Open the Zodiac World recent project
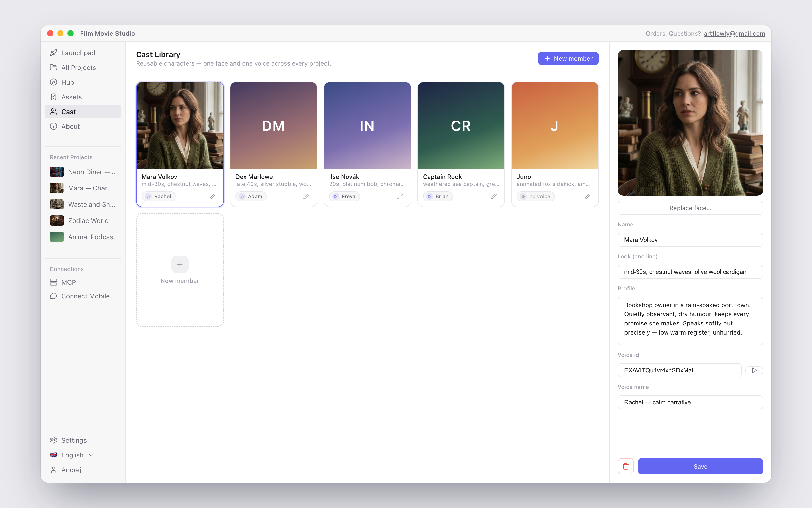Viewport: 812px width, 508px height. click(83, 221)
